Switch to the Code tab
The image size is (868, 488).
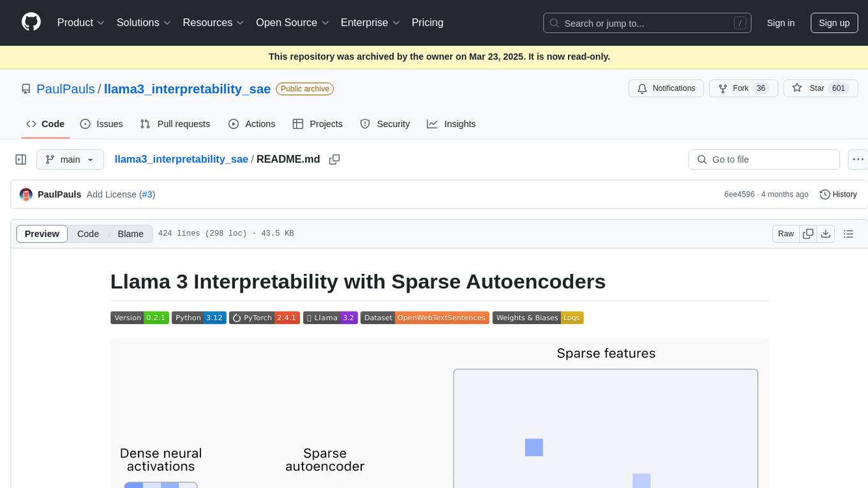coord(45,124)
